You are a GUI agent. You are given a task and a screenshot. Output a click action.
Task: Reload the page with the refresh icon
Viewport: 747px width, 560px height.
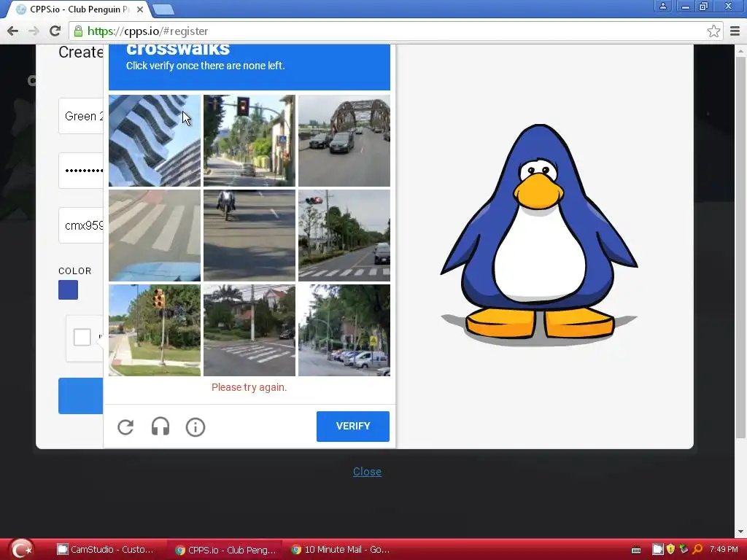[x=55, y=31]
